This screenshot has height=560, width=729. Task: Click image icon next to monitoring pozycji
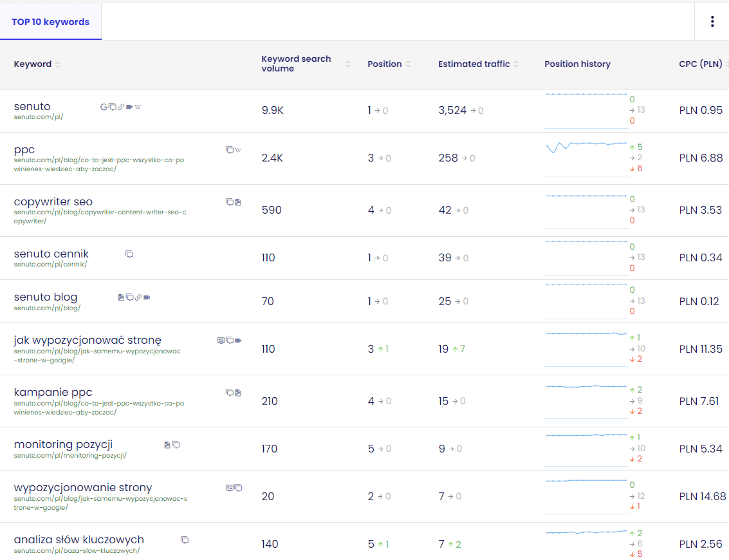coord(167,445)
